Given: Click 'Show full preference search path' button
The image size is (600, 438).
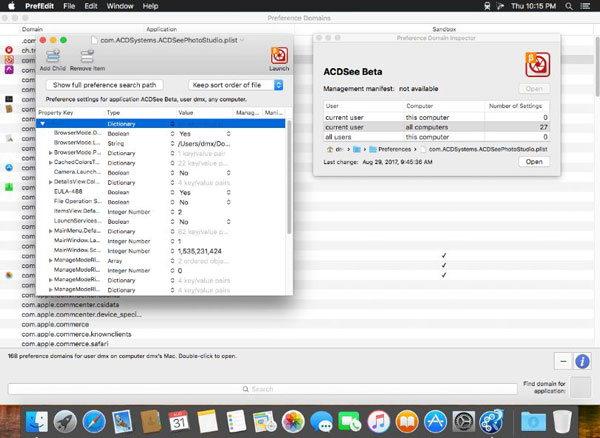Looking at the screenshot, I should pos(105,86).
